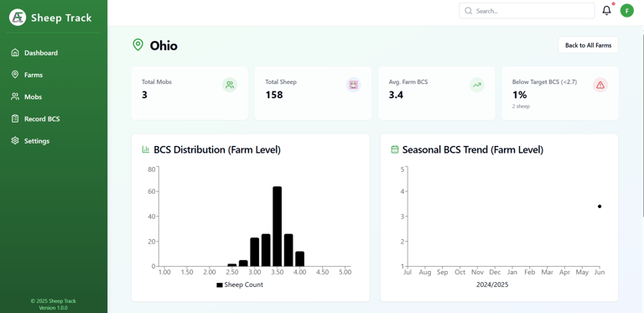
Task: Click the Seasonal BCS Trend (Farm Level) heading
Action: pos(473,149)
